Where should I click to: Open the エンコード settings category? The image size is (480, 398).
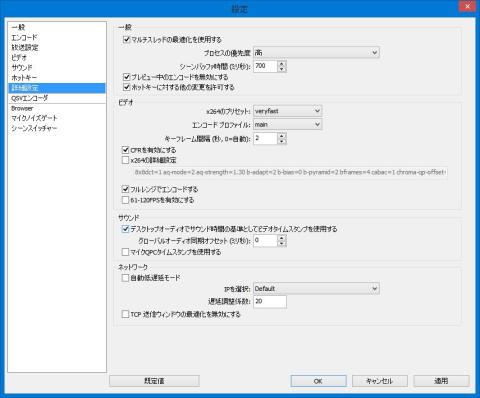coord(57,37)
